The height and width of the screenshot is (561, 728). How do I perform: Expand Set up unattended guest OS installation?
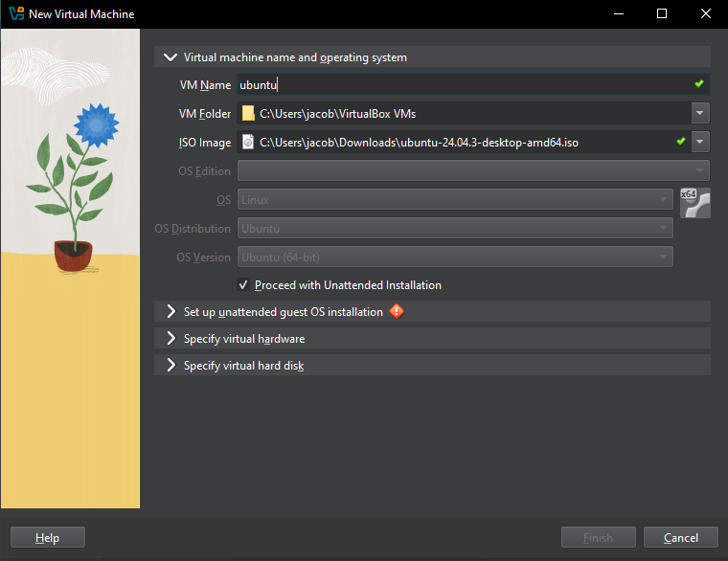point(171,312)
